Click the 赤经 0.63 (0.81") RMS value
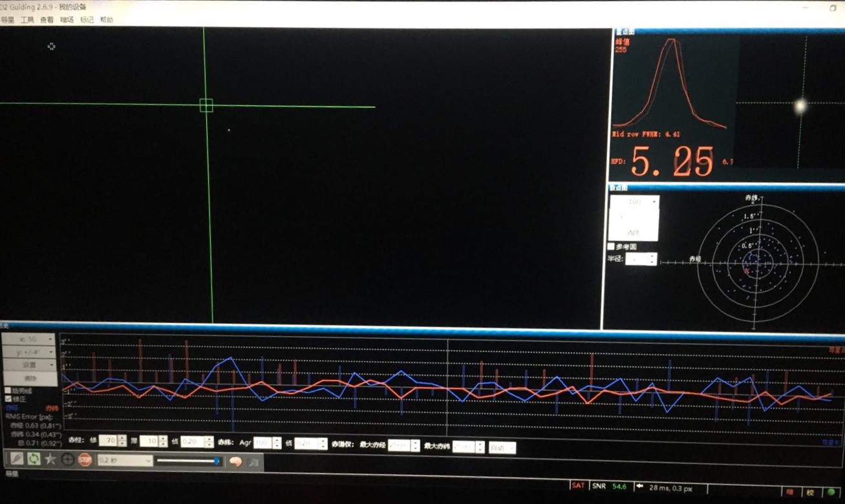845x504 pixels. (x=35, y=426)
